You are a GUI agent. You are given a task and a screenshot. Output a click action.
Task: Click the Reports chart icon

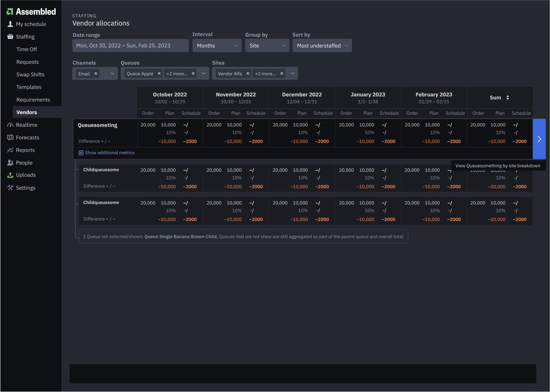[x=10, y=150]
